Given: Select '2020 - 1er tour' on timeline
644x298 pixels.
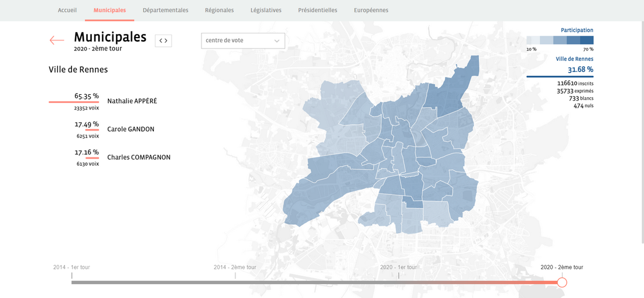Looking at the screenshot, I should tap(398, 267).
